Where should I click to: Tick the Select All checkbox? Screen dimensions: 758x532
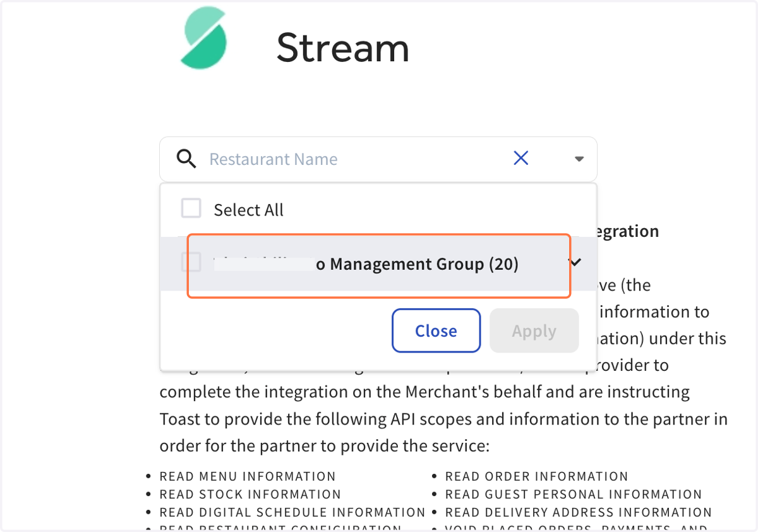[x=191, y=209]
